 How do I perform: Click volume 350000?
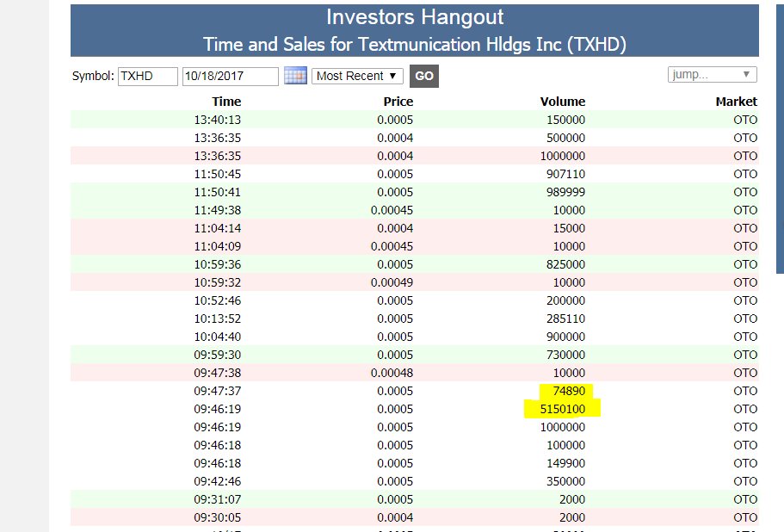tap(565, 481)
